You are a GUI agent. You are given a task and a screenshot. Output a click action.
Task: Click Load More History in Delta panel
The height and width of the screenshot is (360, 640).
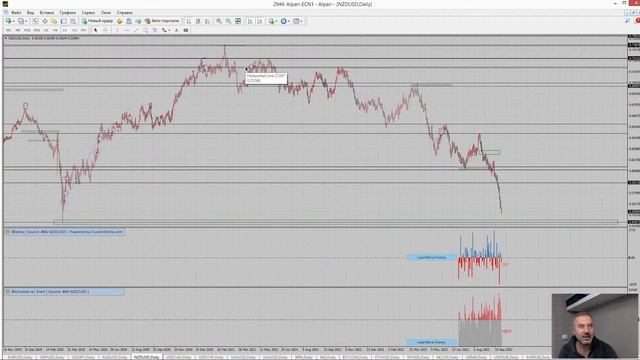[x=431, y=258]
